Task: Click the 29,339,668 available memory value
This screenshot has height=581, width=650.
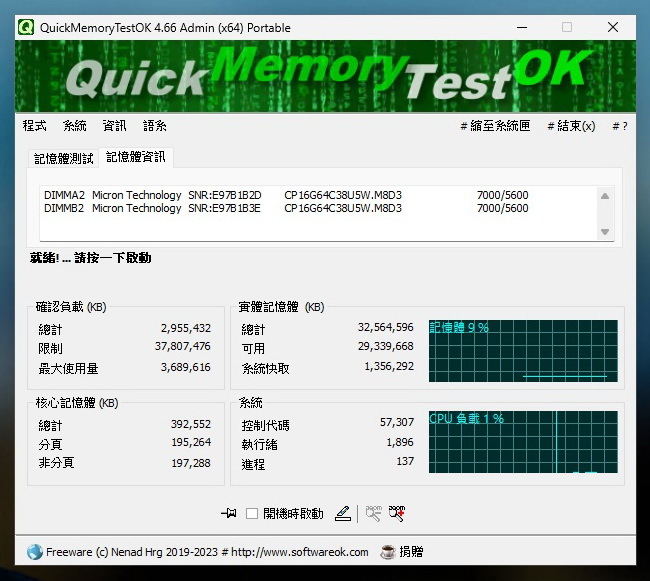Action: point(386,346)
